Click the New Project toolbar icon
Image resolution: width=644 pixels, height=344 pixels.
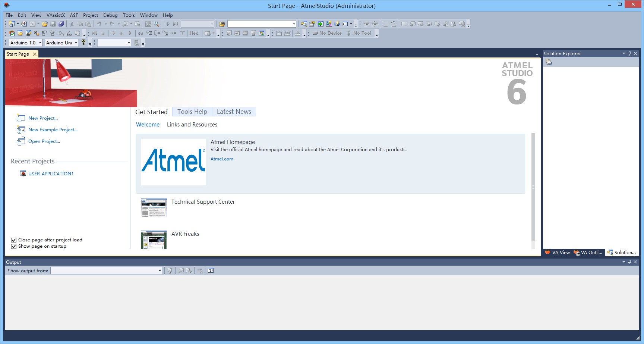tap(12, 24)
